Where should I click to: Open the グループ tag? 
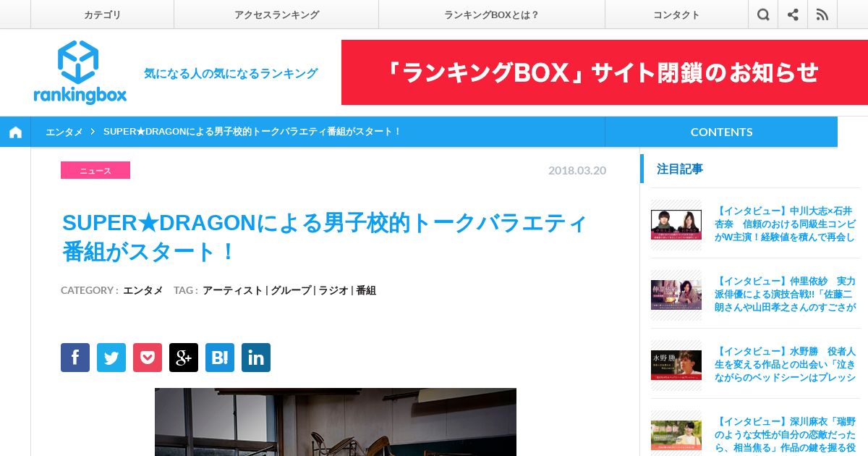pyautogui.click(x=291, y=290)
